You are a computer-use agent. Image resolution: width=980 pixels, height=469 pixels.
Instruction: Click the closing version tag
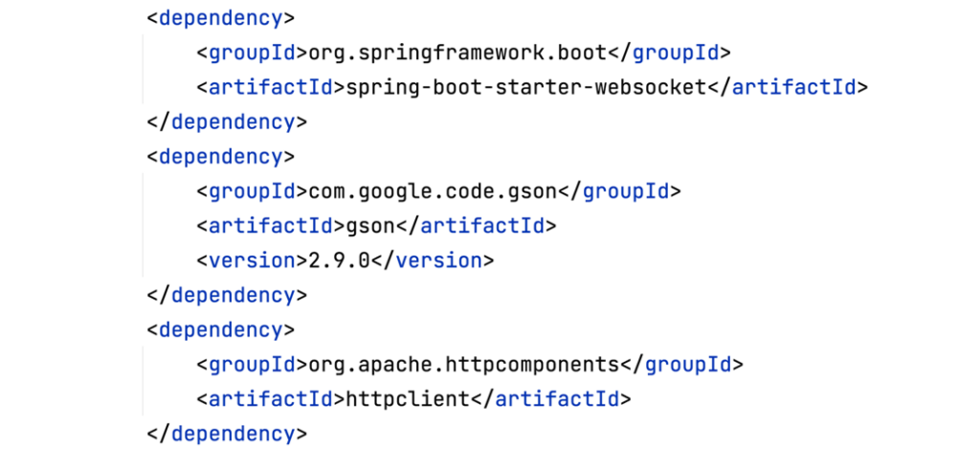(x=433, y=260)
